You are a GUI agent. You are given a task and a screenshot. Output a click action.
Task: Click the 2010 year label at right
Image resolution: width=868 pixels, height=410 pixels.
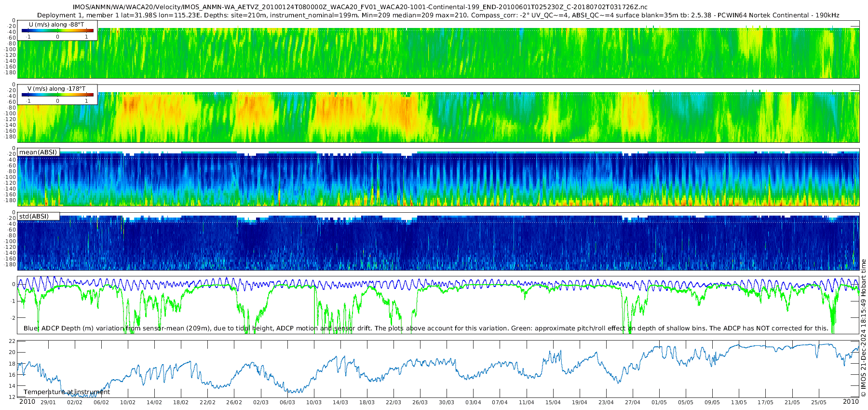tap(851, 402)
